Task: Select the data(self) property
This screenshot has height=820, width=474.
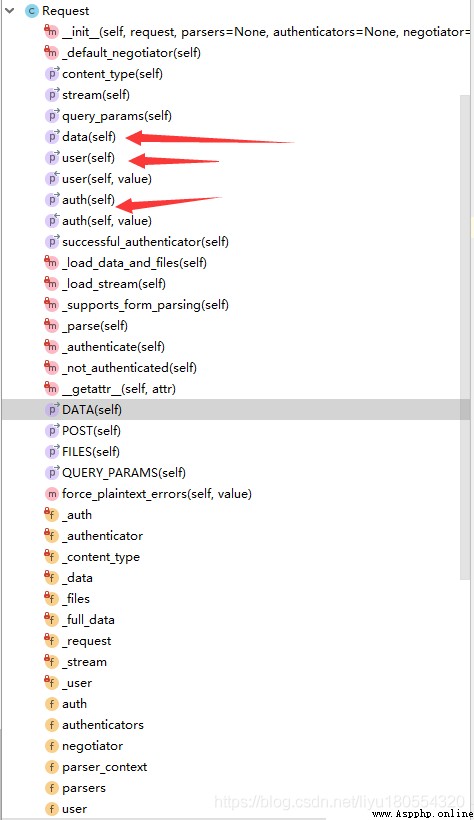Action: point(89,136)
